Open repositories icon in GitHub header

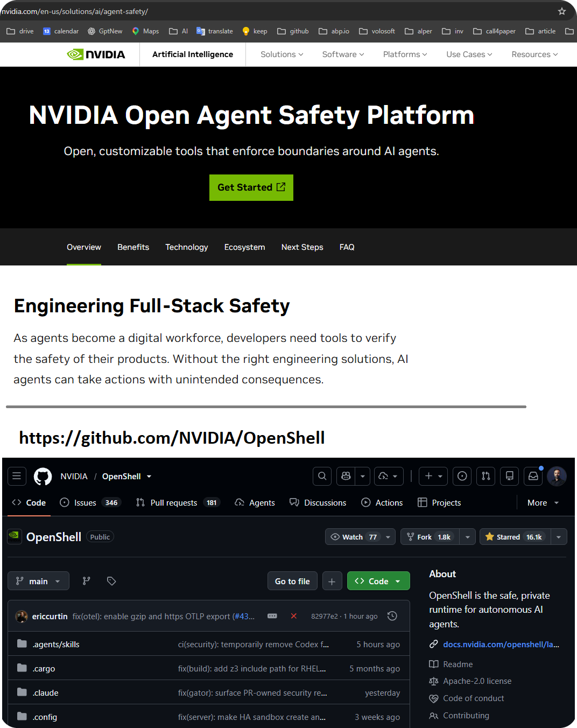point(510,476)
